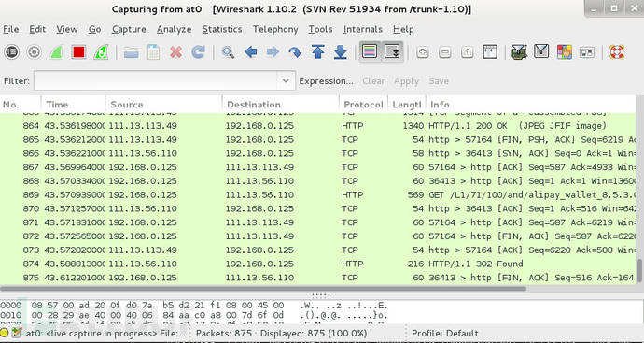Sort by the Info column header
Image resolution: width=644 pixels, height=343 pixels.
pyautogui.click(x=531, y=105)
